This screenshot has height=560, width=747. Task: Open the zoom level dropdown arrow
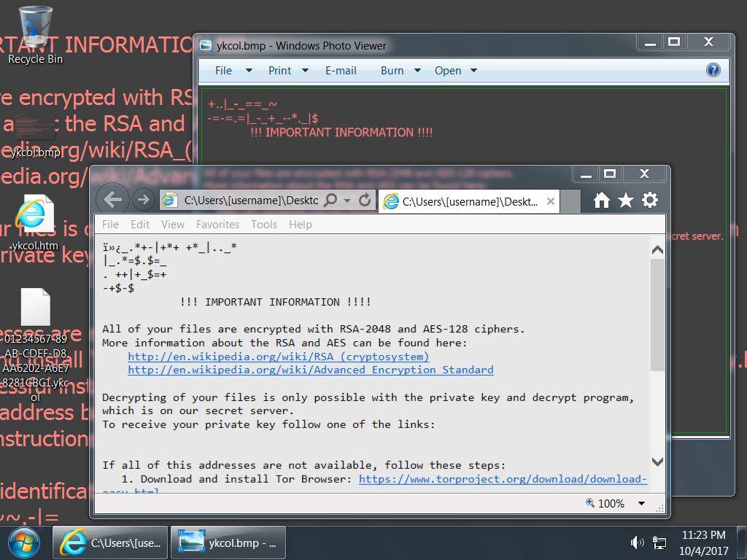(642, 503)
